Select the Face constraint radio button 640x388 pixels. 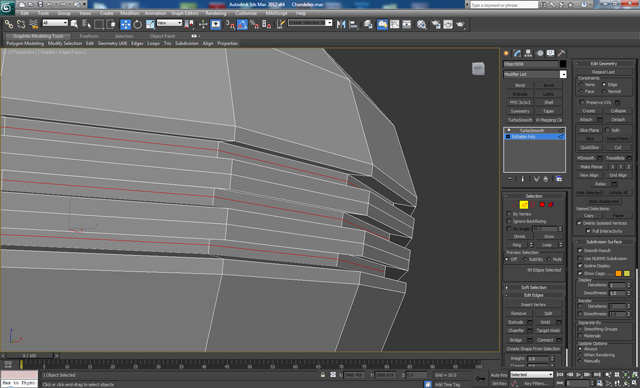pos(581,91)
